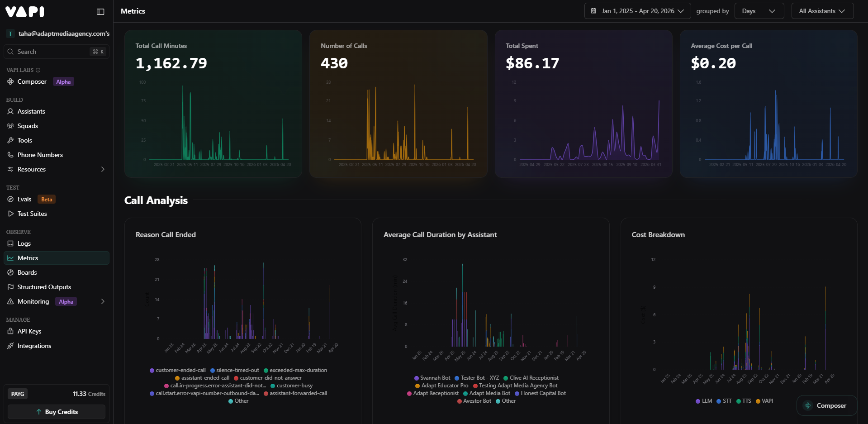
Task: Click the Structured Outputs icon
Action: [x=10, y=287]
